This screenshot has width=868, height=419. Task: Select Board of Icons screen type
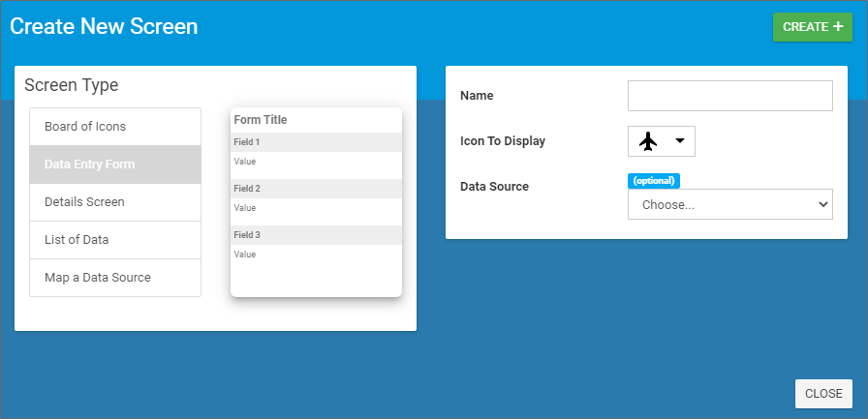(x=115, y=127)
